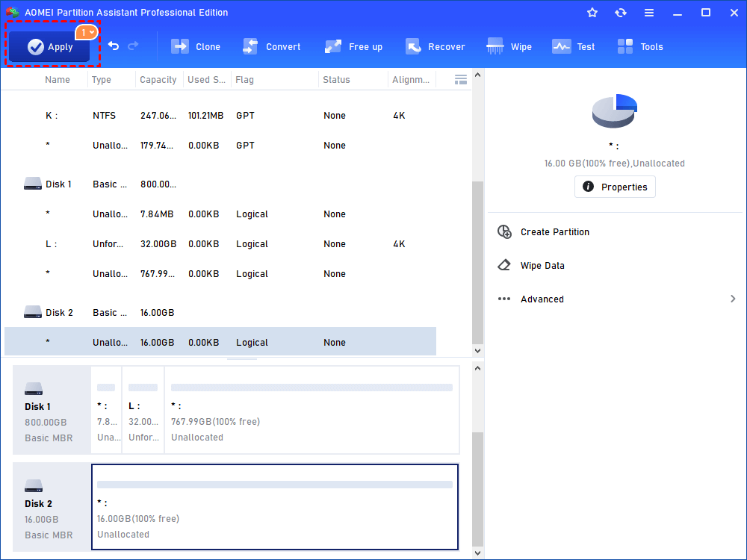Click the Advanced chevron arrow
The height and width of the screenshot is (560, 747).
[733, 299]
